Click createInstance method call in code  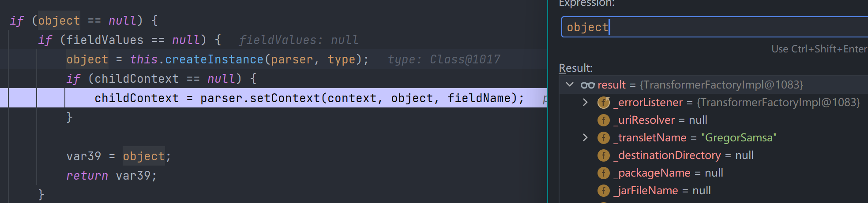[x=214, y=59]
